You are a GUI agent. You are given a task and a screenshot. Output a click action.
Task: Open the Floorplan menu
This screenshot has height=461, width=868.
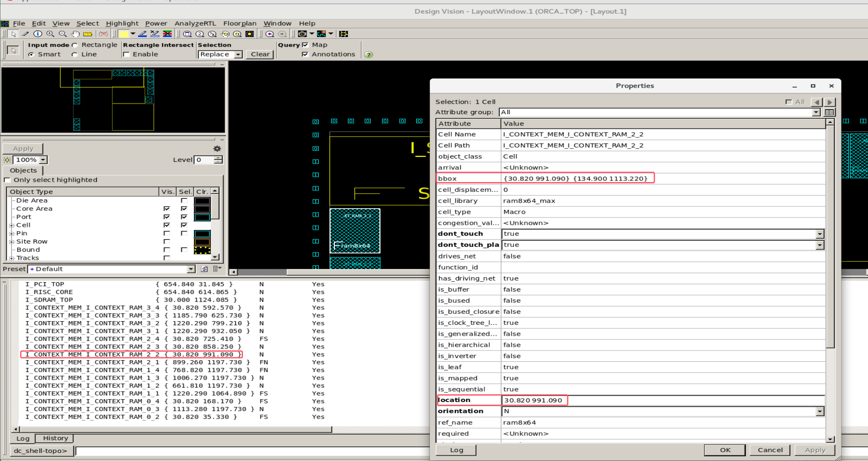(240, 23)
